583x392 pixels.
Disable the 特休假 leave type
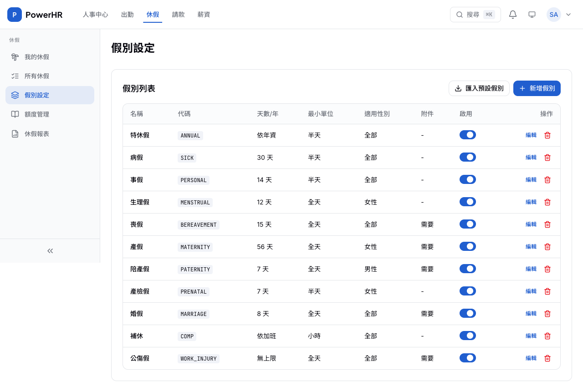click(x=468, y=134)
